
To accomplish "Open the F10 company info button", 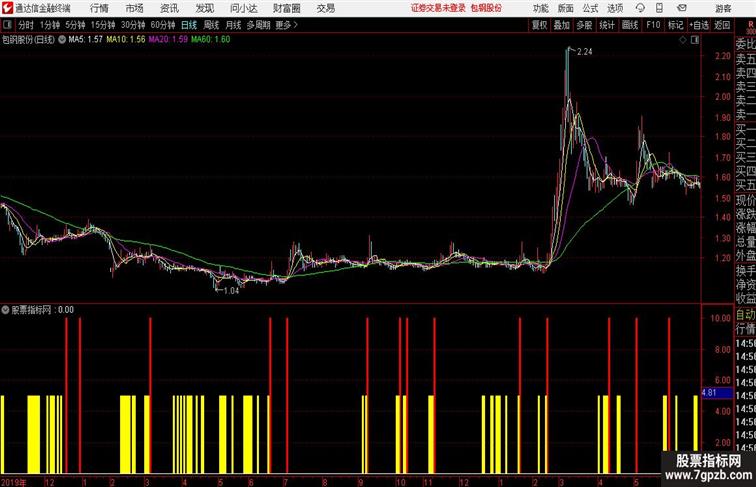I will click(653, 25).
